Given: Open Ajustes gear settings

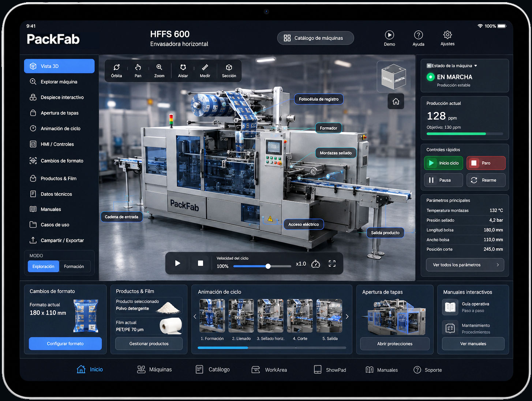Looking at the screenshot, I should pos(447,38).
